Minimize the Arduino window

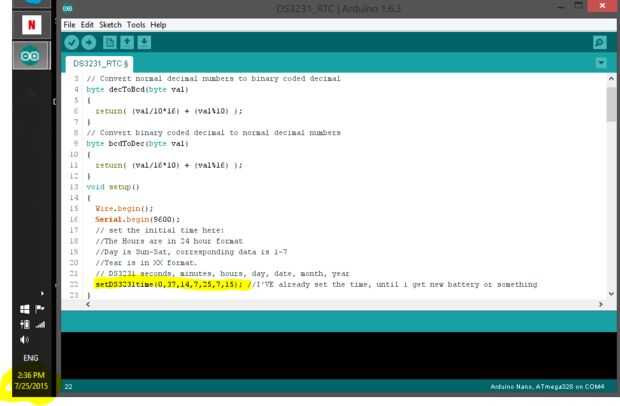561,7
